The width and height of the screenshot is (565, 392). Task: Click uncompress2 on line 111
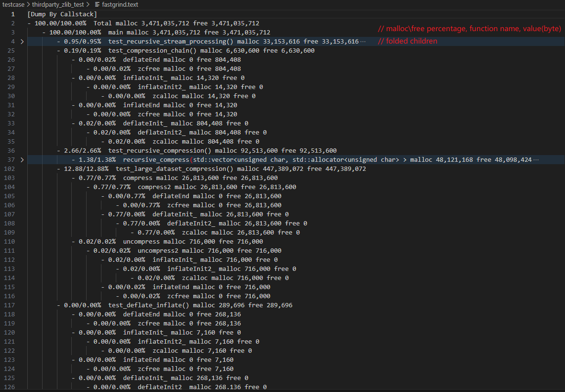tap(158, 251)
